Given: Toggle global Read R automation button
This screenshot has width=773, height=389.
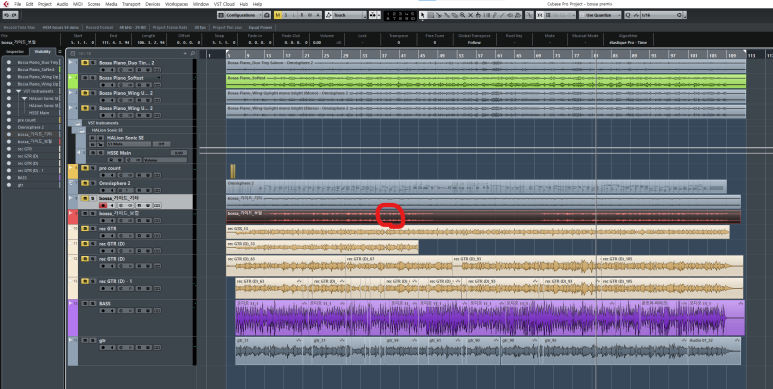Looking at the screenshot, I should click(302, 15).
